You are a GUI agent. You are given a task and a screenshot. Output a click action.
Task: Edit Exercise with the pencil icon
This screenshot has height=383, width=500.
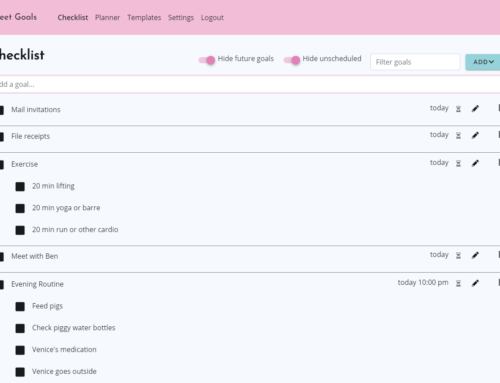click(475, 163)
